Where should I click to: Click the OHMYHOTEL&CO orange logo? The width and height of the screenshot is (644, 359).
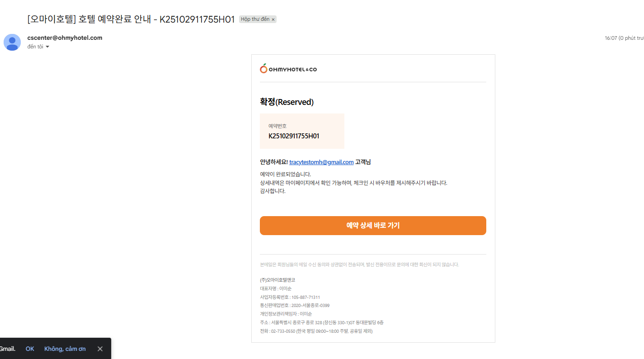288,69
